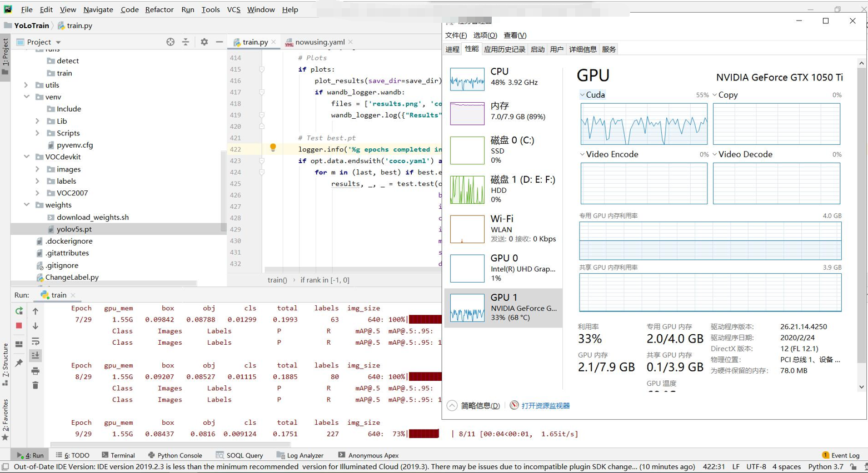
Task: Toggle the 1: Project side tab
Action: pyautogui.click(x=5, y=57)
